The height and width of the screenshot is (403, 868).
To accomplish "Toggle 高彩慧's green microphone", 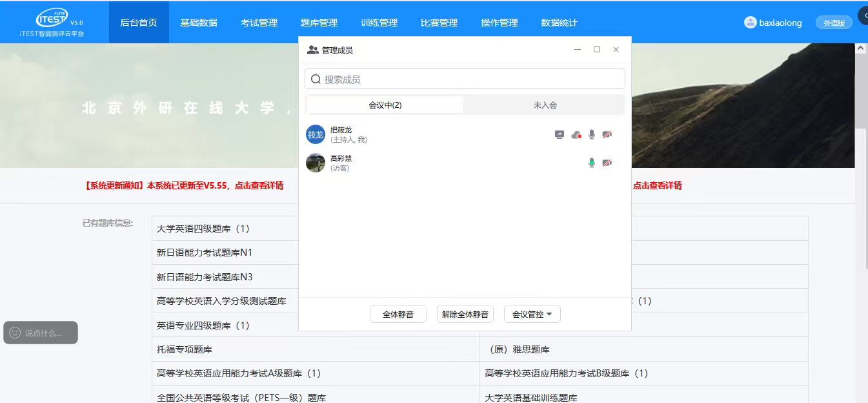I will tap(592, 163).
